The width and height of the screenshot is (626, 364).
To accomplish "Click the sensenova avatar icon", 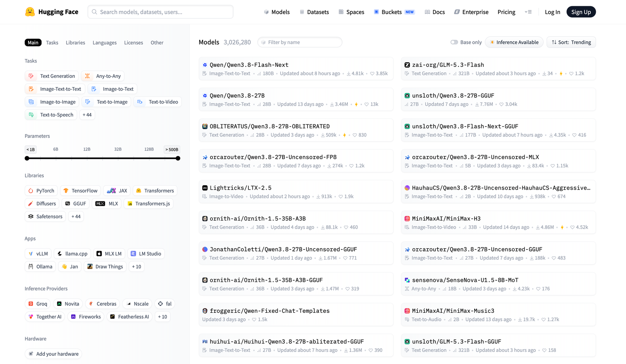I will pos(407,280).
